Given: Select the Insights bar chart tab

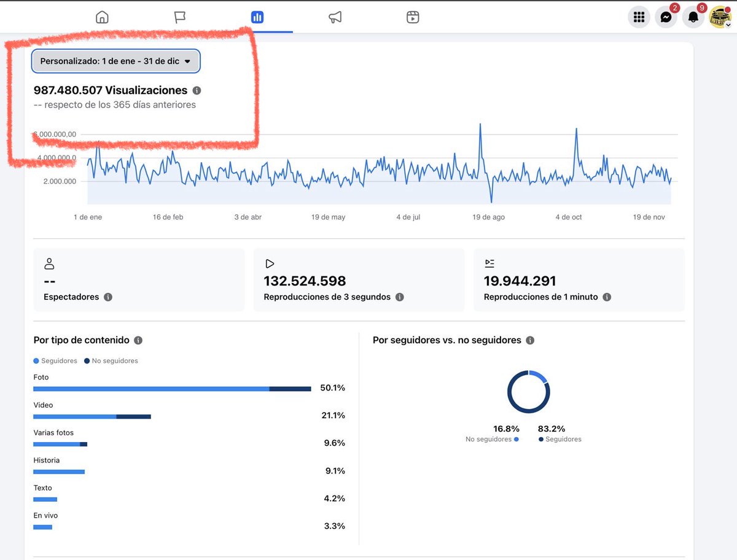Looking at the screenshot, I should (257, 17).
